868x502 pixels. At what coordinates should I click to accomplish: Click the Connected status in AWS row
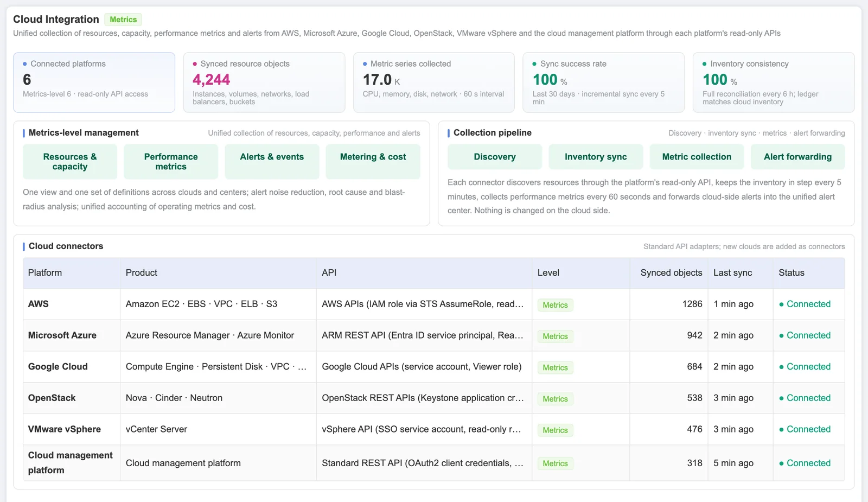(805, 304)
